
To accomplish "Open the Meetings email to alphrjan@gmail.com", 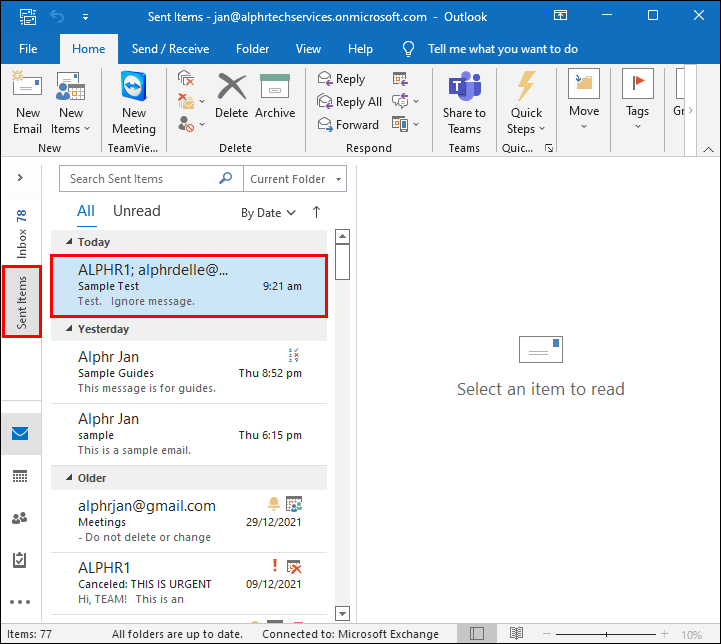I will pyautogui.click(x=189, y=521).
